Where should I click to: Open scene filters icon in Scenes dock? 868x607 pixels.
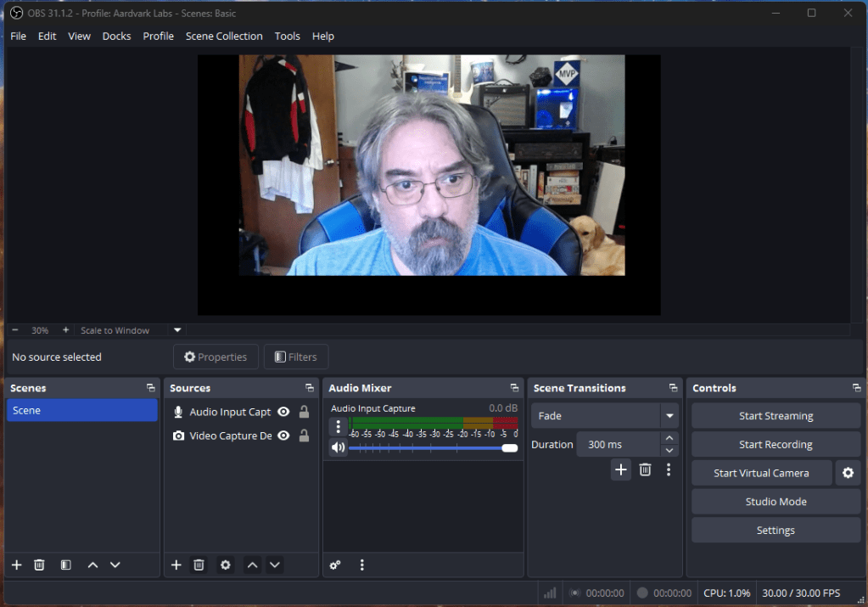click(x=65, y=565)
